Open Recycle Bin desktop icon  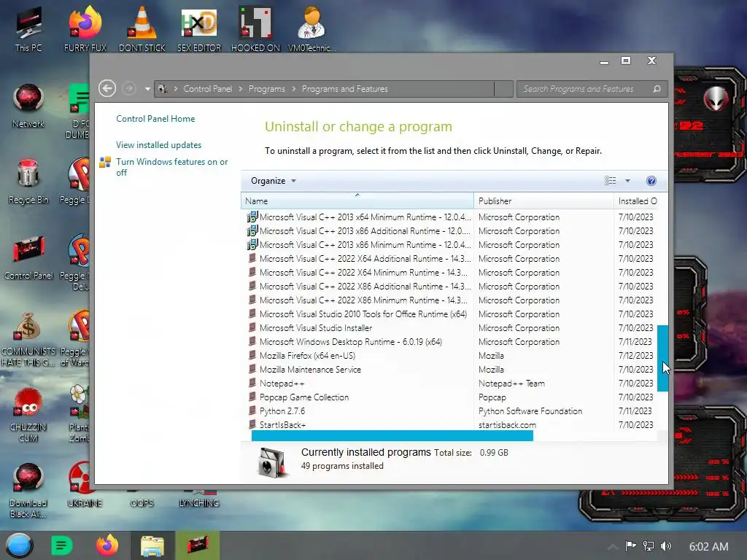pyautogui.click(x=28, y=182)
